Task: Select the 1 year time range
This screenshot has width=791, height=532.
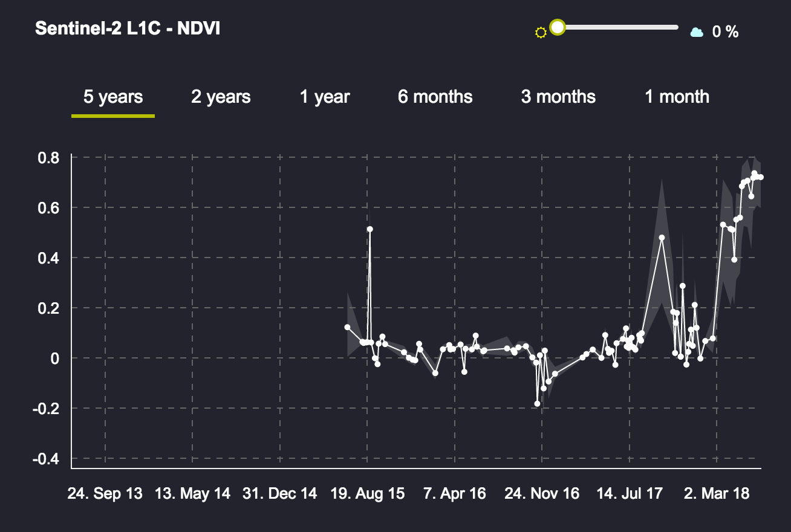Action: pos(325,97)
